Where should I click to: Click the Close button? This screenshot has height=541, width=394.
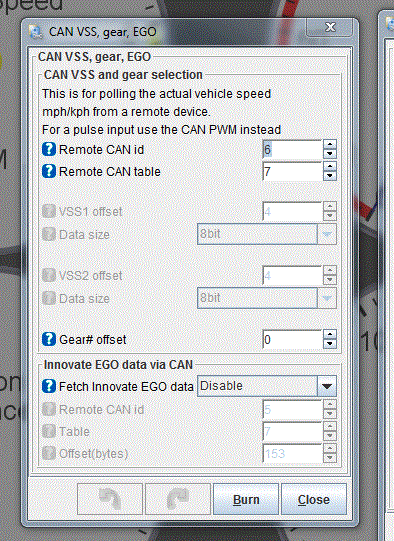click(x=314, y=499)
